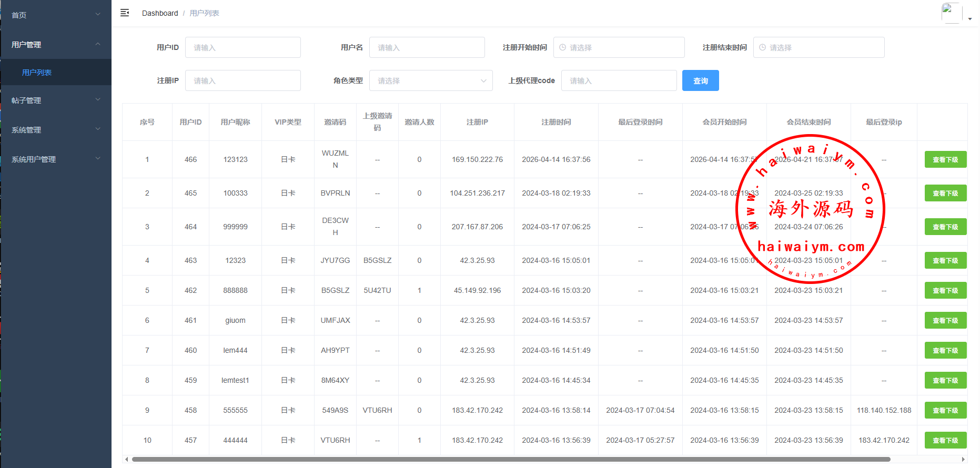Click 查看下级 for user 466
The image size is (980, 468).
click(x=945, y=159)
